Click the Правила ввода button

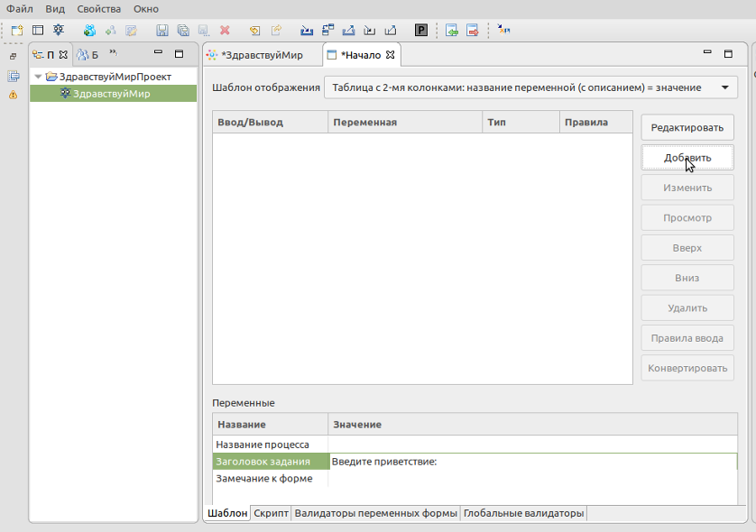[687, 338]
